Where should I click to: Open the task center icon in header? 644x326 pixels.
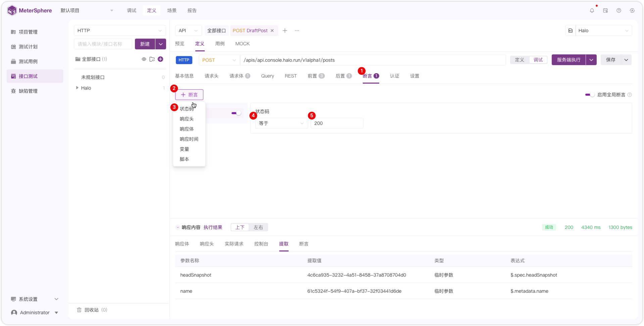[x=605, y=10]
